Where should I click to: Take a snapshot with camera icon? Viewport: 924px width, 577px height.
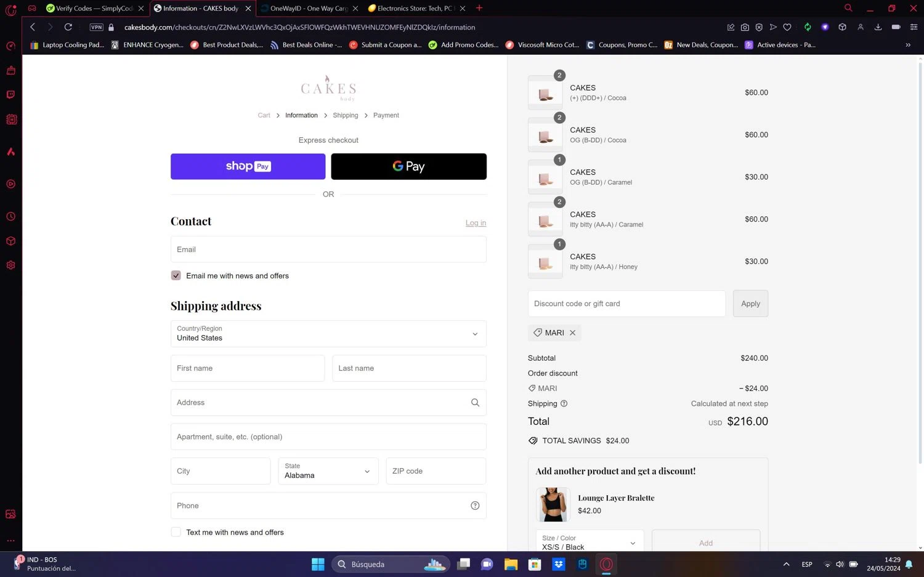[x=745, y=27]
